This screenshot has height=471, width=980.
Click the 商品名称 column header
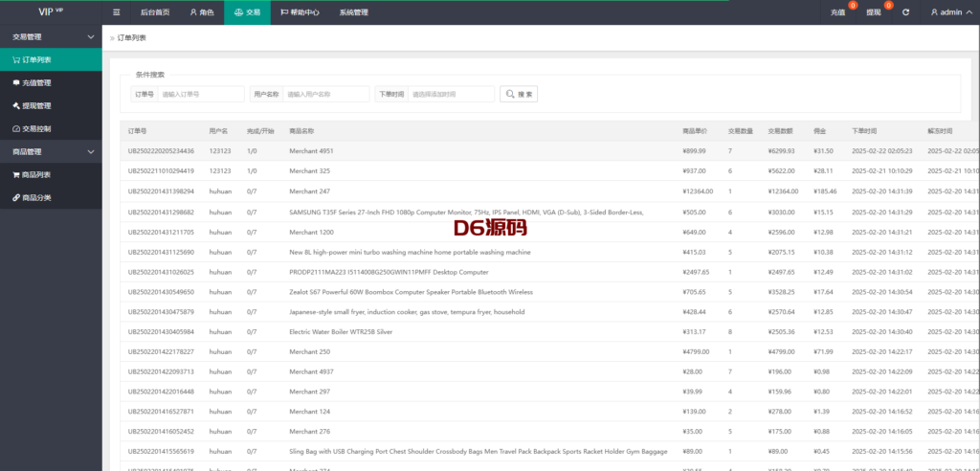(x=301, y=131)
